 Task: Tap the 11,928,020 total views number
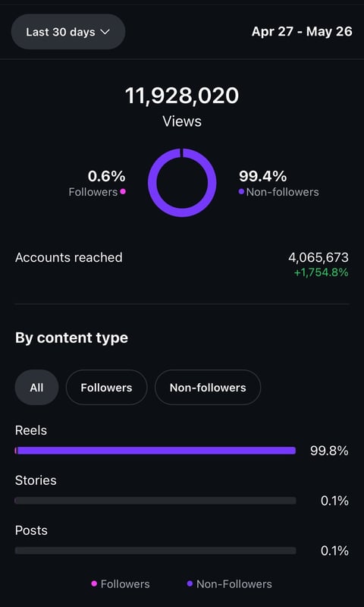[182, 96]
